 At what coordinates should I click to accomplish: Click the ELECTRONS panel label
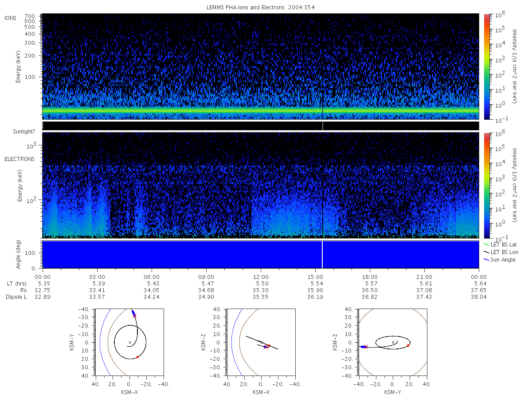coord(19,159)
